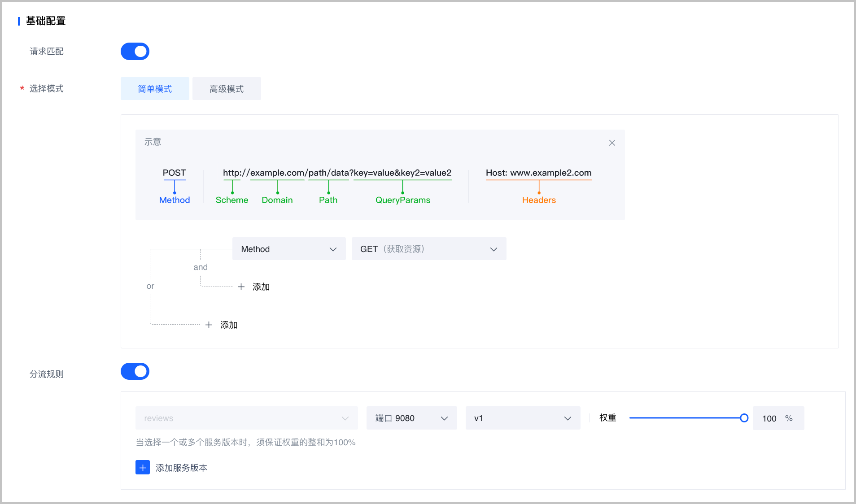Click the 权重 slider handle
The image size is (856, 504).
click(744, 418)
